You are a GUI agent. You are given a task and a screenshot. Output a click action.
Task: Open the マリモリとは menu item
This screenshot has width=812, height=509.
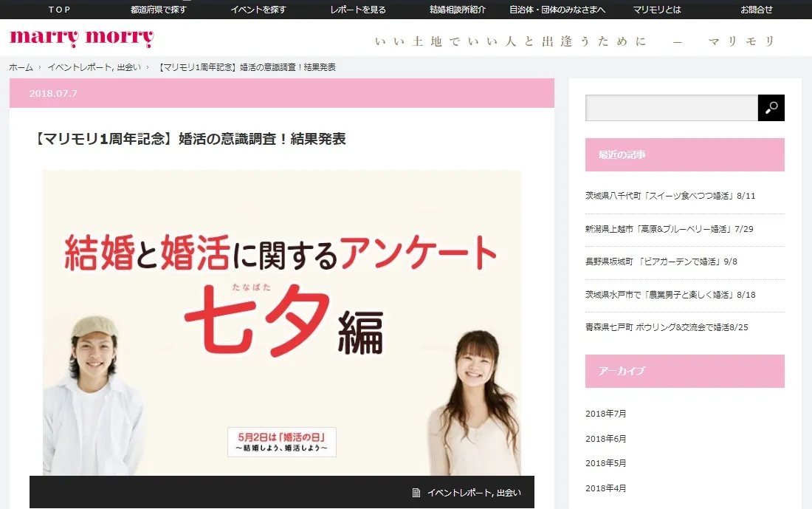[x=657, y=10]
